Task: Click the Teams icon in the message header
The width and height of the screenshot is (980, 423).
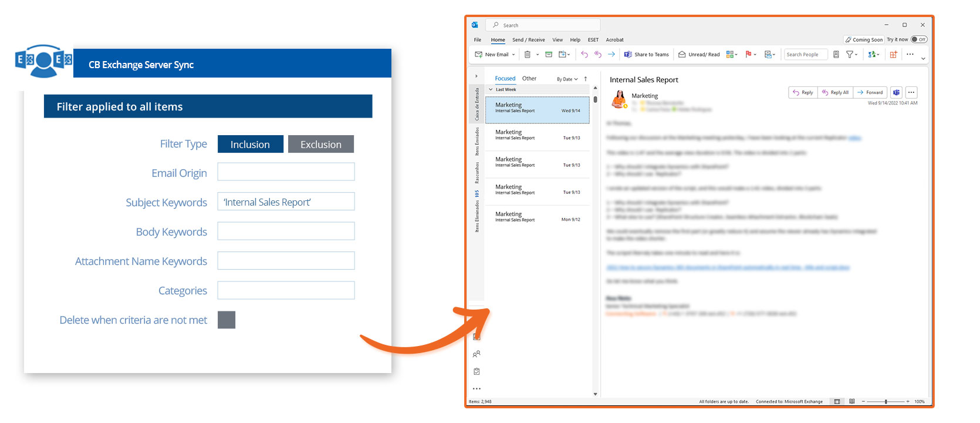Action: [896, 92]
